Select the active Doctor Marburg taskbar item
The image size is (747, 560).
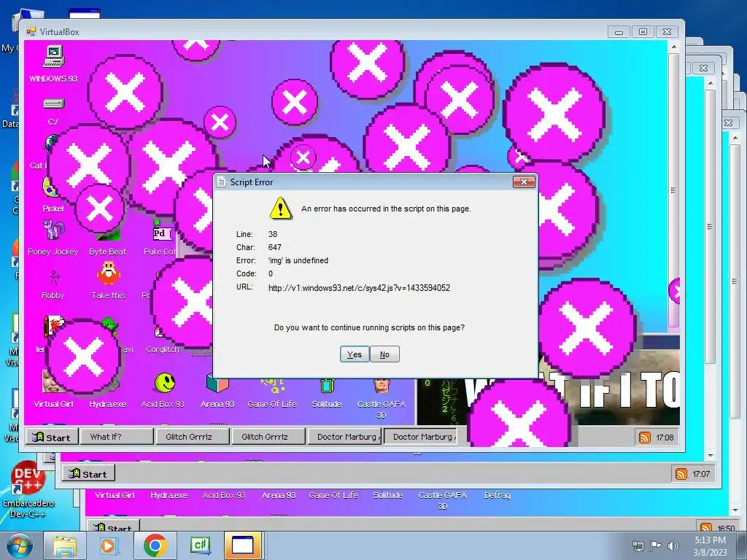420,437
